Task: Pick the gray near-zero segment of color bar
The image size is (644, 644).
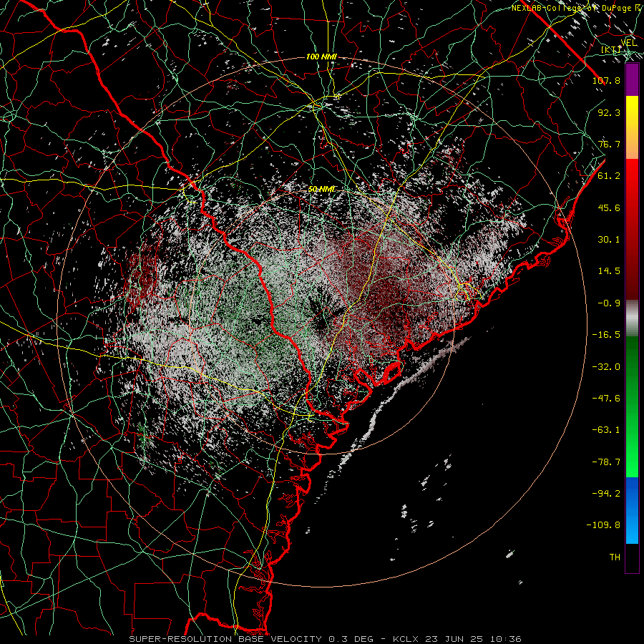Action: coord(632,318)
